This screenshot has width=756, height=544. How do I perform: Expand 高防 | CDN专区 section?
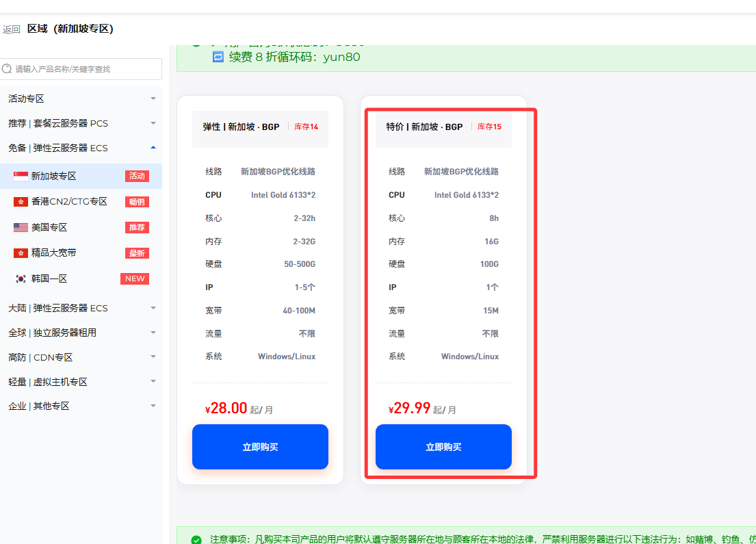pos(81,357)
